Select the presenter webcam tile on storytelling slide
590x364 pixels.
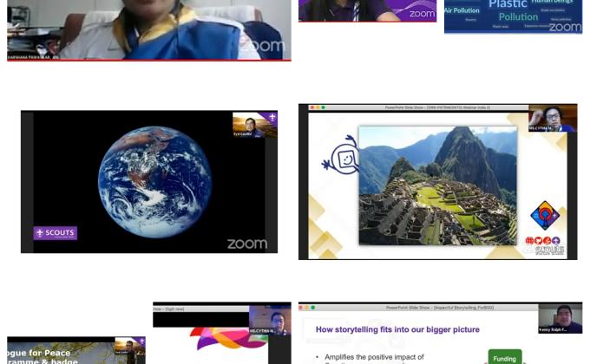(560, 319)
